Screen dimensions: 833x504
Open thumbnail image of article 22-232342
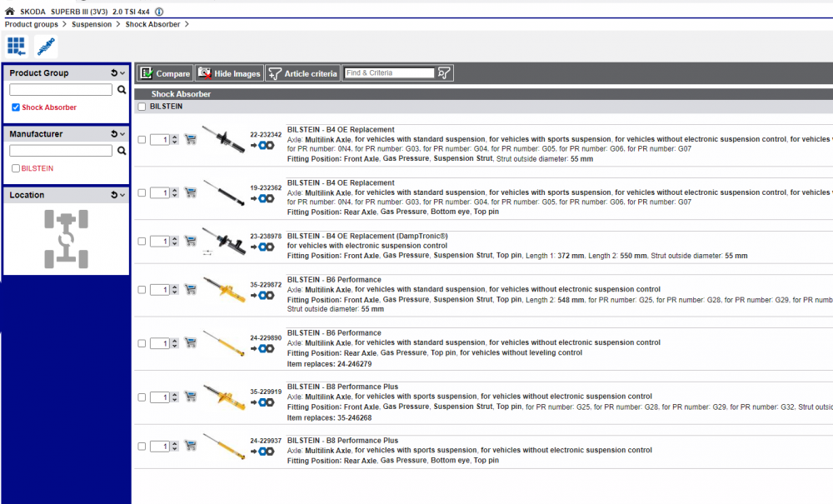coord(223,139)
